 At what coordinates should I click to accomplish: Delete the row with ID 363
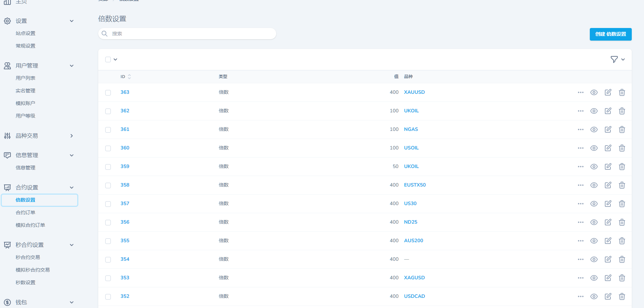point(622,92)
